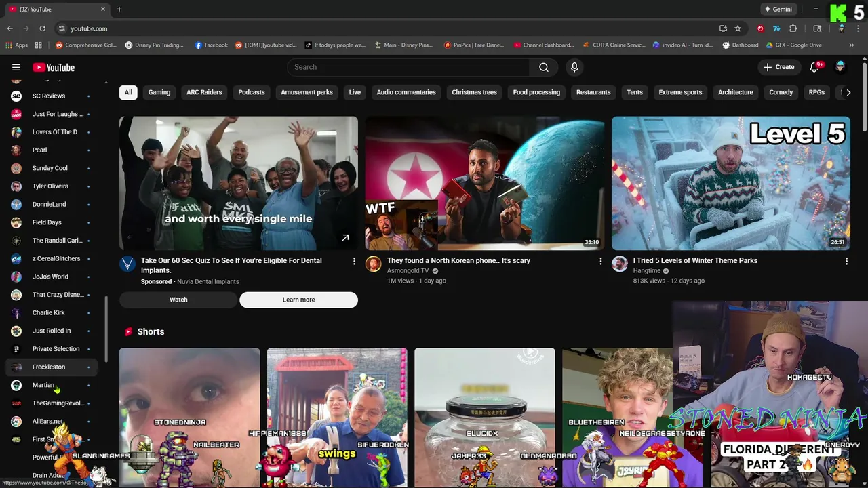Open JoJo's World subscription in sidebar
Viewport: 868px width, 488px height.
pyautogui.click(x=52, y=277)
